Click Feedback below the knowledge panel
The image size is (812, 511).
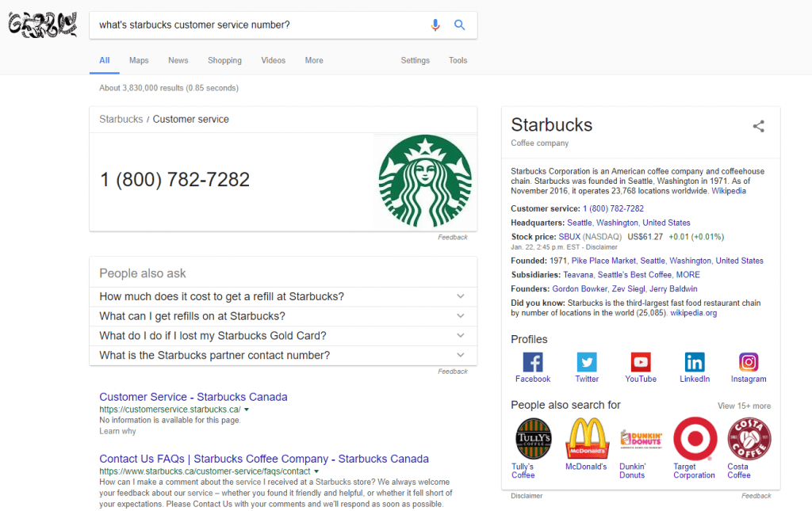click(x=756, y=496)
